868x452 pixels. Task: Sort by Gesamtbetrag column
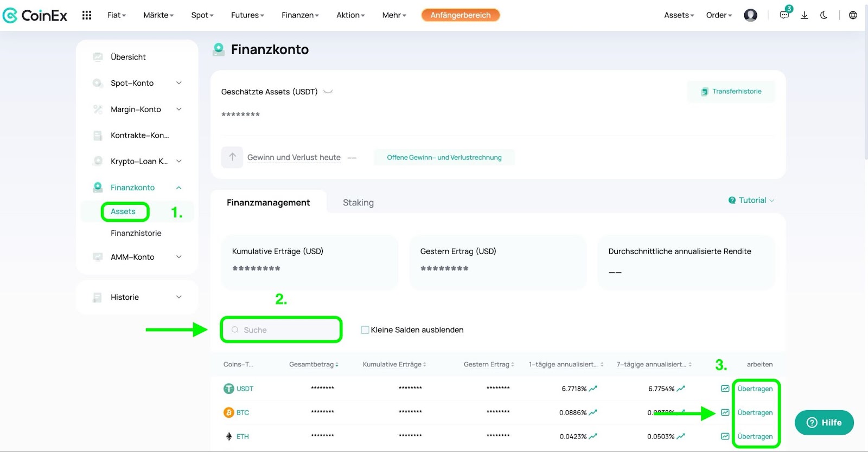314,364
